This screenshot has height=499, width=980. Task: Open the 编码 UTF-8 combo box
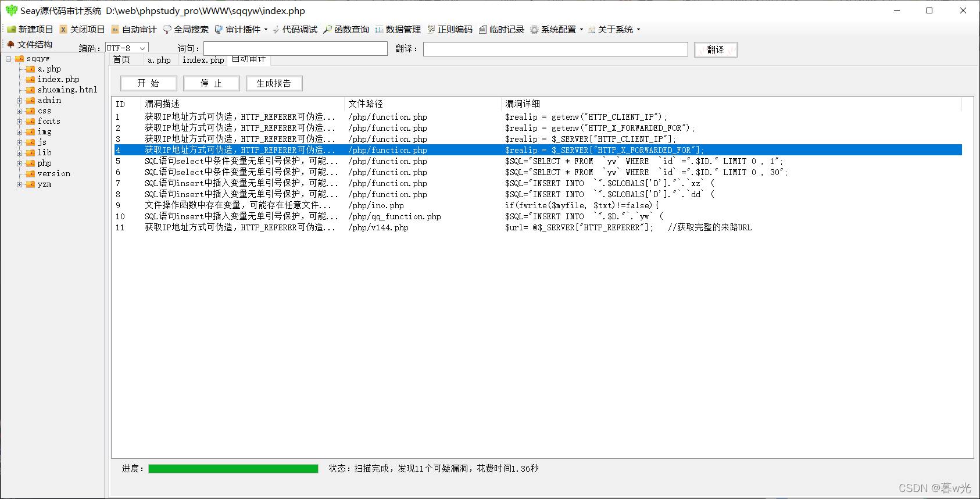[x=127, y=48]
